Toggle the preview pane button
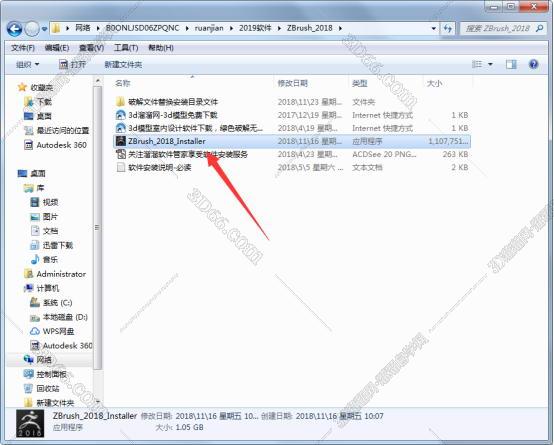The image size is (554, 445). pos(511,64)
